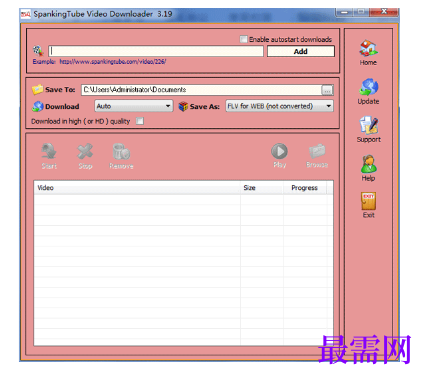430x381 pixels.
Task: Click the video URL icon beside input
Action: pos(38,51)
